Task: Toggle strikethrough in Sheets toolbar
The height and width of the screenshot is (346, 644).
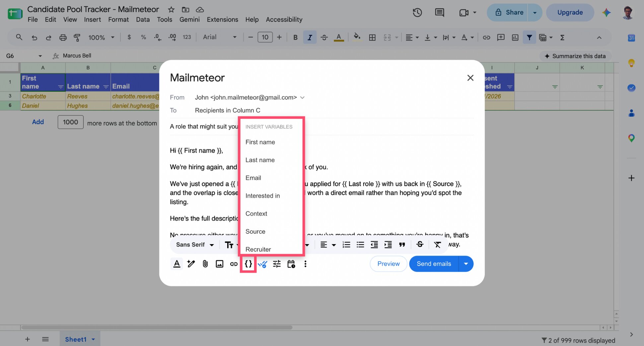Action: click(324, 37)
